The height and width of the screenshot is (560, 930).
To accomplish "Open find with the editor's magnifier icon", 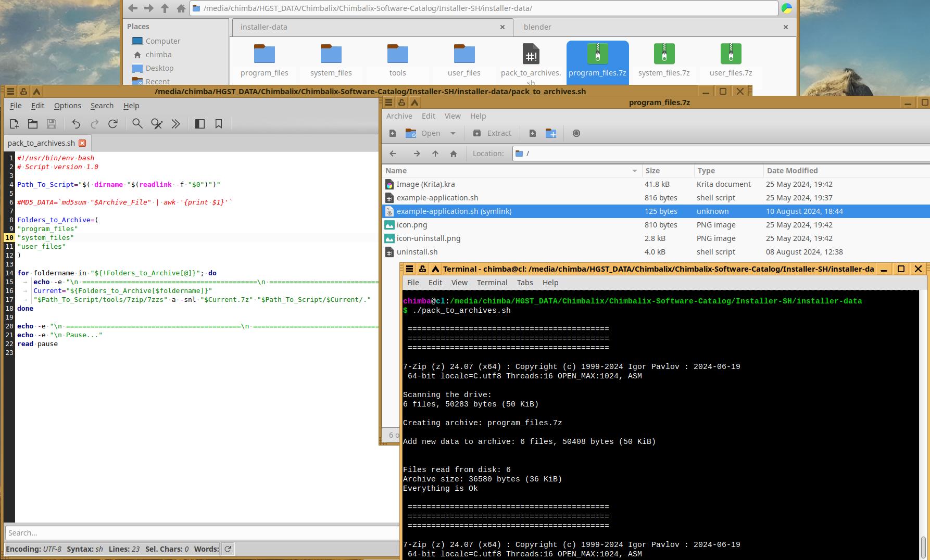I will (137, 124).
